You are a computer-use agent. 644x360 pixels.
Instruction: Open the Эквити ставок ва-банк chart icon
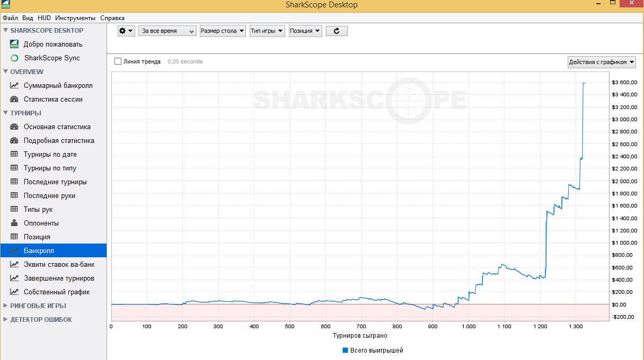pos(14,264)
